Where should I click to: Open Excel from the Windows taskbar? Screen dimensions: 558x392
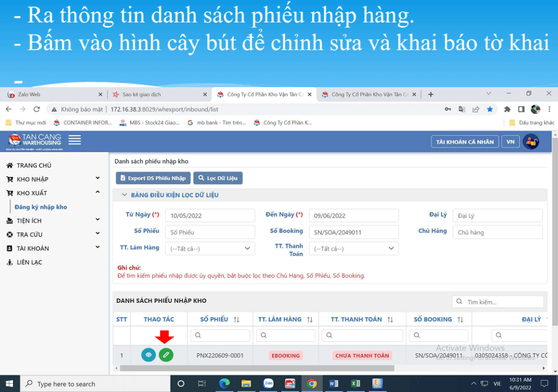click(355, 383)
